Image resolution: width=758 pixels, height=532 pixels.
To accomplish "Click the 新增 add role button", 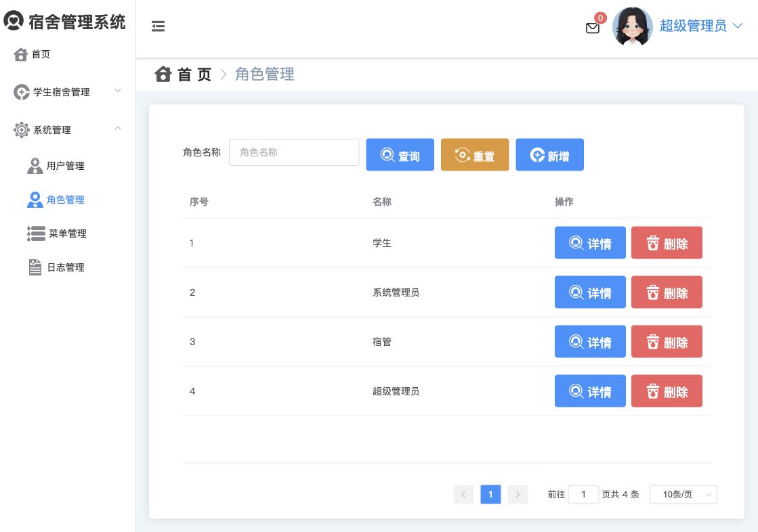I will click(549, 154).
